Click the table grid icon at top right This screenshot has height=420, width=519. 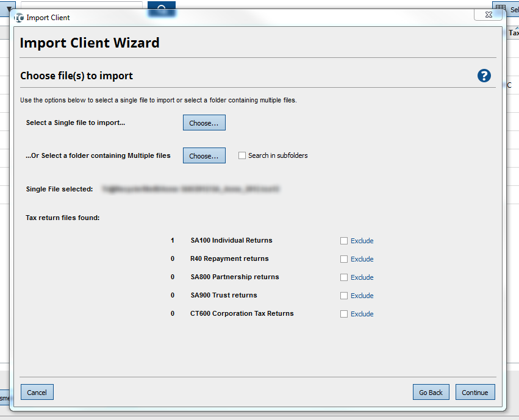(x=500, y=9)
